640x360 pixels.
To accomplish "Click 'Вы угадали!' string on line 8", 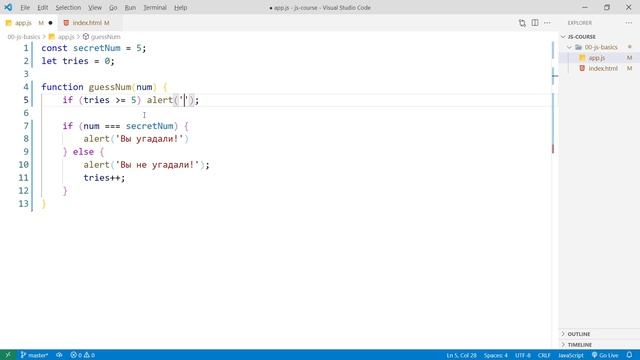I will pos(149,139).
